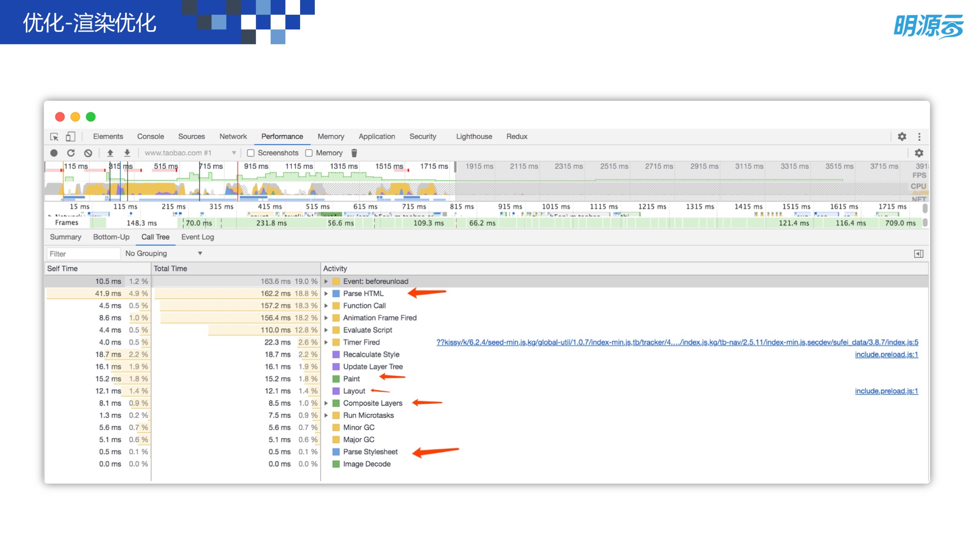Activate the inspect element picker icon
Image resolution: width=980 pixels, height=552 pixels.
pos(54,136)
